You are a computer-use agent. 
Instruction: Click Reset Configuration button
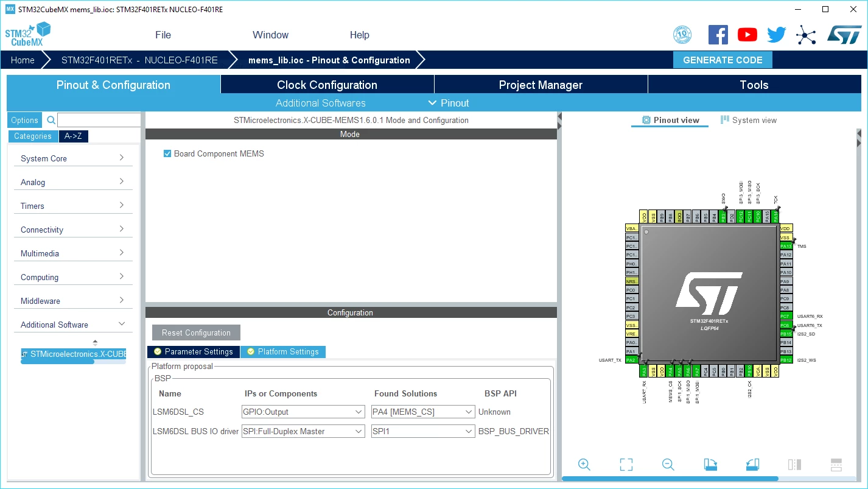coord(196,332)
